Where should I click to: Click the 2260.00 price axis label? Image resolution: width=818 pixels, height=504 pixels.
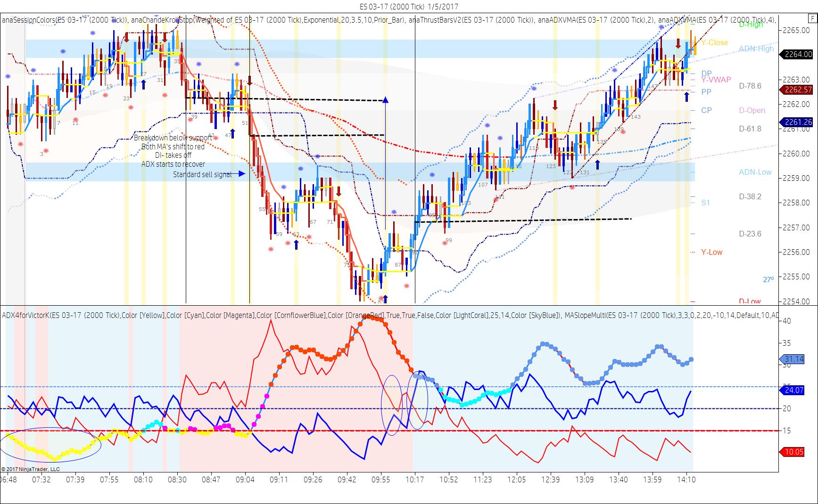pyautogui.click(x=796, y=153)
